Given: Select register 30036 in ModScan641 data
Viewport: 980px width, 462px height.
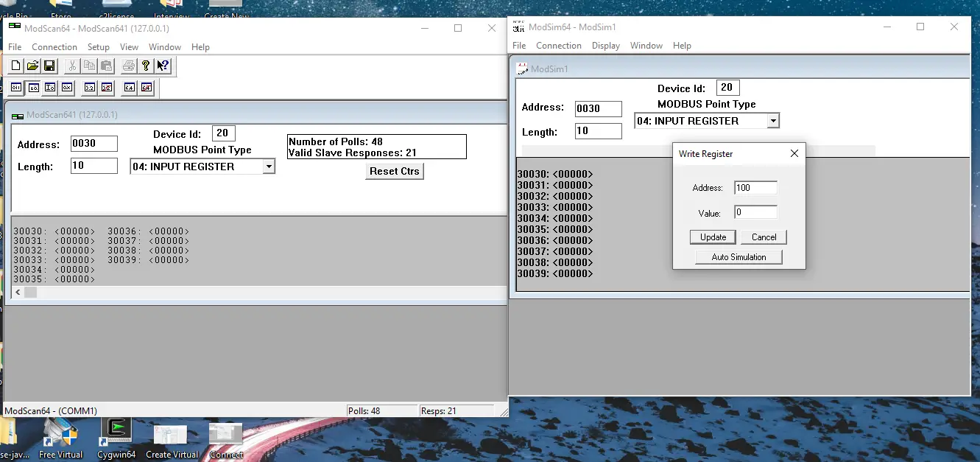Looking at the screenshot, I should [148, 231].
